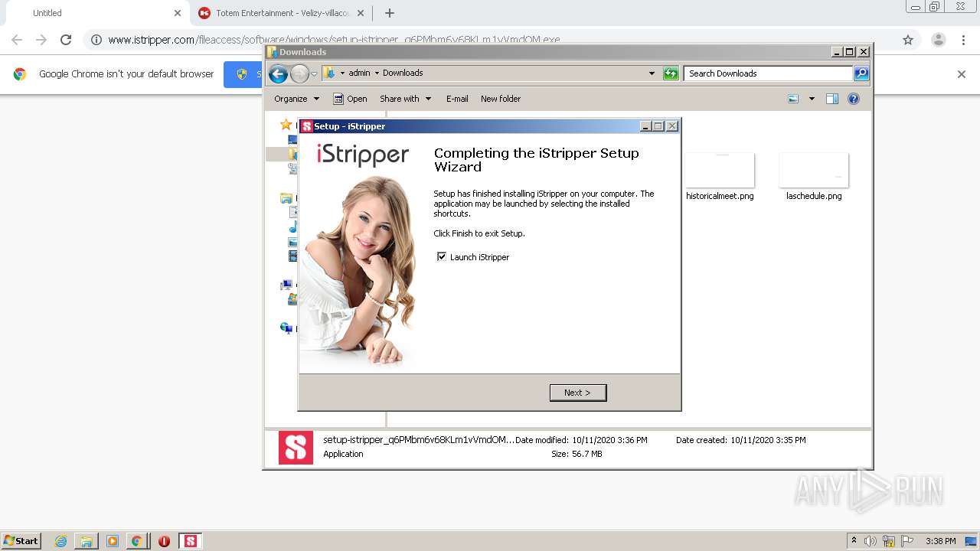Close the Untitled Chrome tab
980x551 pixels.
click(178, 13)
